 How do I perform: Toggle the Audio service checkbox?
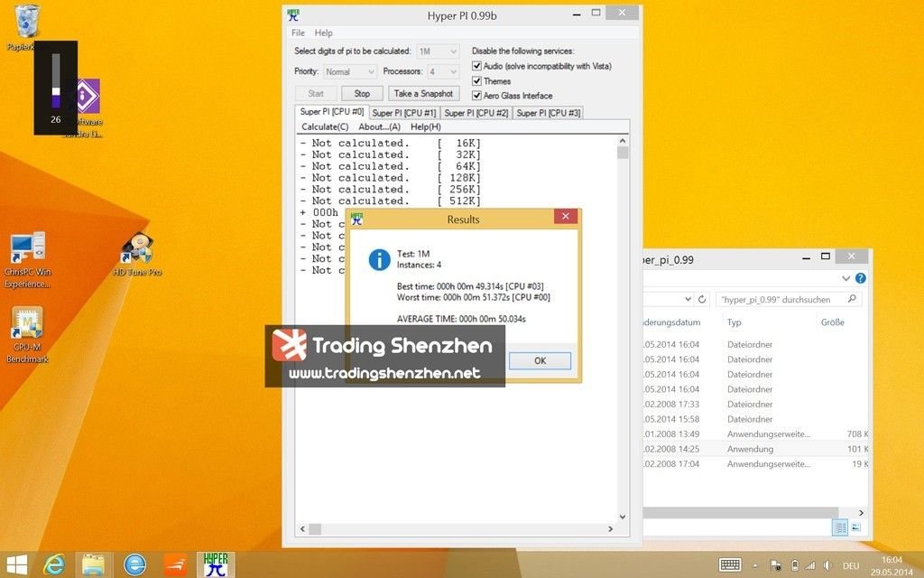coord(476,66)
